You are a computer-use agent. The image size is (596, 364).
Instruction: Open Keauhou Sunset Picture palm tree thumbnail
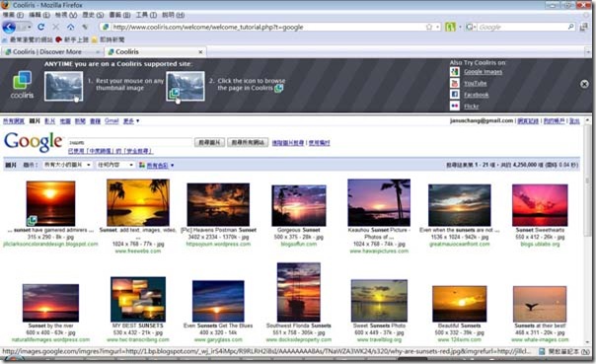[x=379, y=203]
